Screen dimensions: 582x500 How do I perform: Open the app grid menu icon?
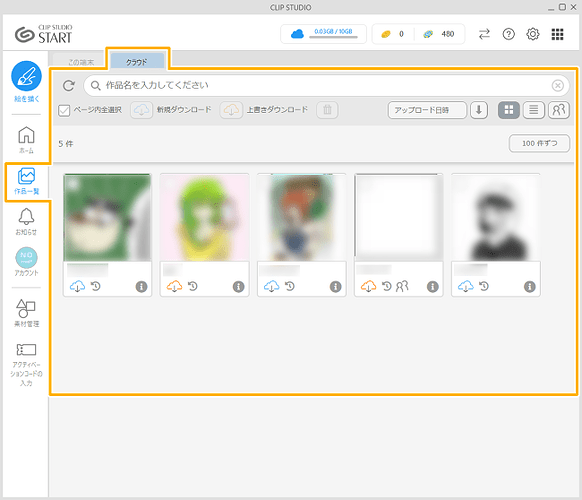557,34
